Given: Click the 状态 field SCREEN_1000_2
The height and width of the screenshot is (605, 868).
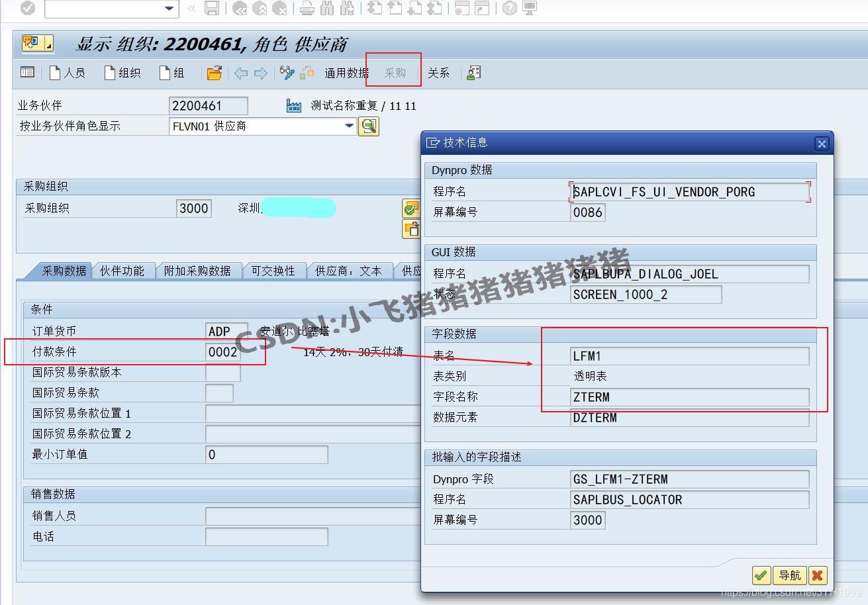Looking at the screenshot, I should 646,295.
